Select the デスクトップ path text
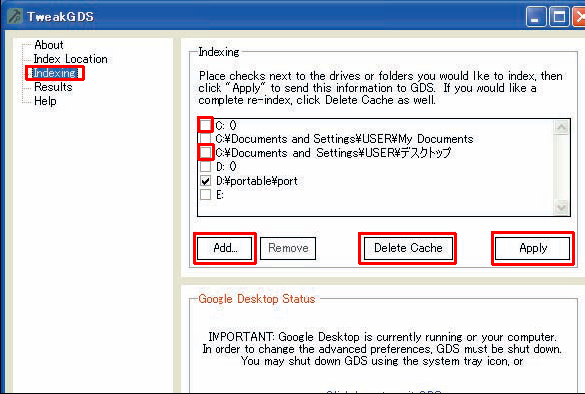The image size is (585, 394). point(333,153)
